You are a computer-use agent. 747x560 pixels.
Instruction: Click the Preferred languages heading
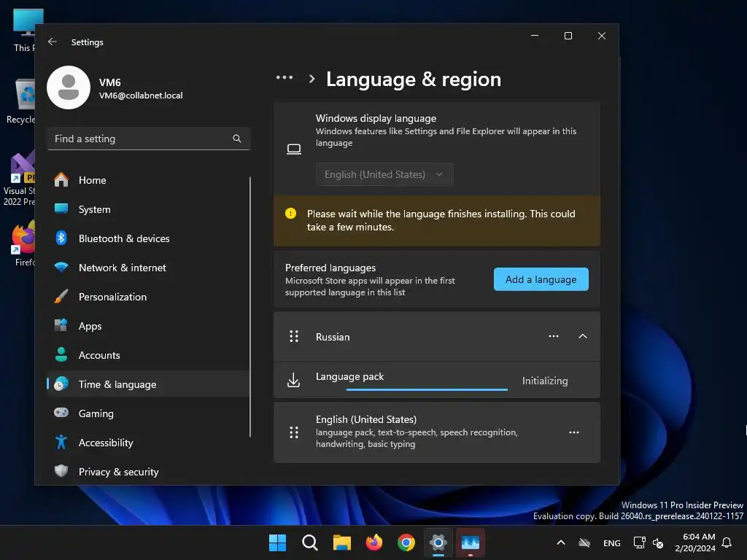pos(330,268)
